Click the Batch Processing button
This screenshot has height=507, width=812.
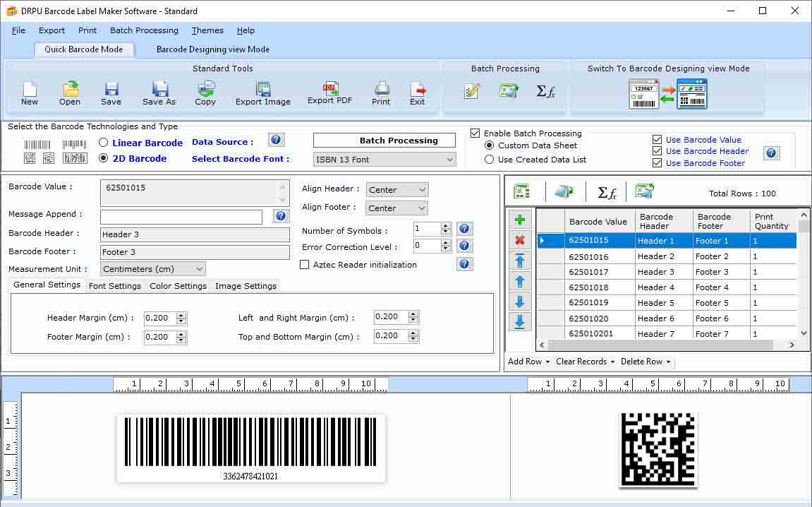384,140
